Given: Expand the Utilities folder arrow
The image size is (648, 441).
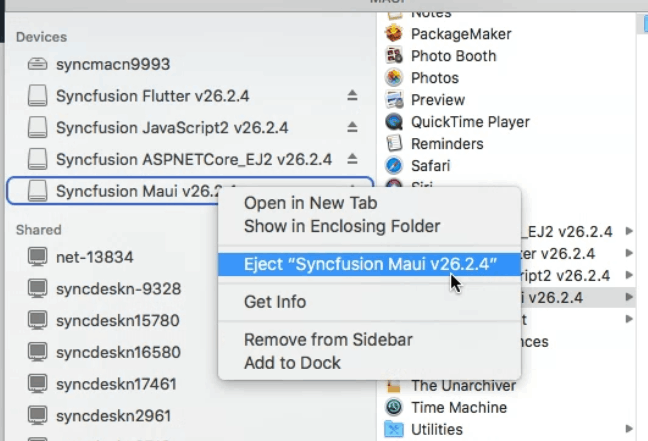Looking at the screenshot, I should [x=629, y=429].
